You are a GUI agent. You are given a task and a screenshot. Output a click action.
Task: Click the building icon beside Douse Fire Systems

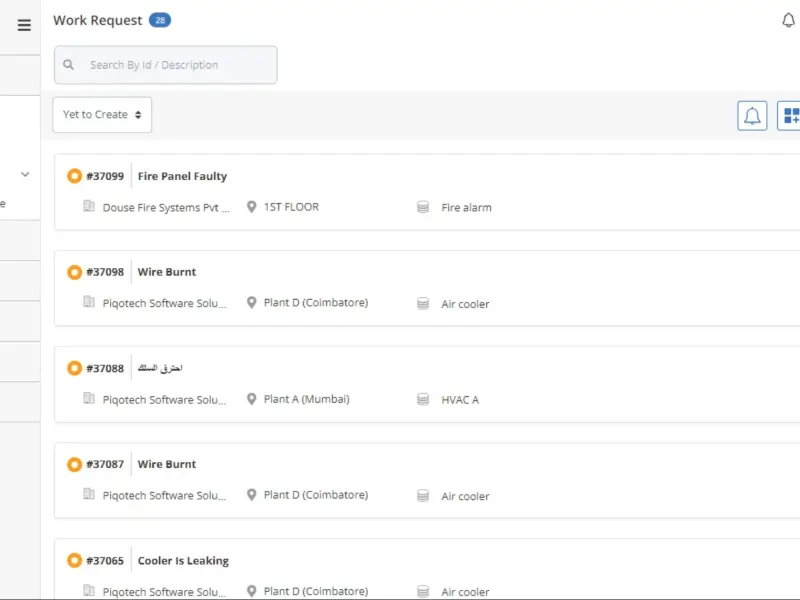click(x=89, y=206)
